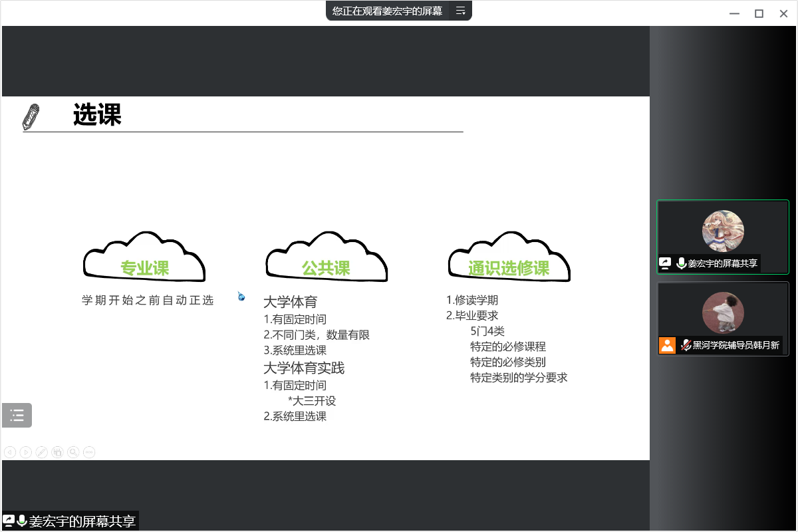Select the pen annotation tool on slide
Screen dimensions: 798x532
click(x=41, y=452)
